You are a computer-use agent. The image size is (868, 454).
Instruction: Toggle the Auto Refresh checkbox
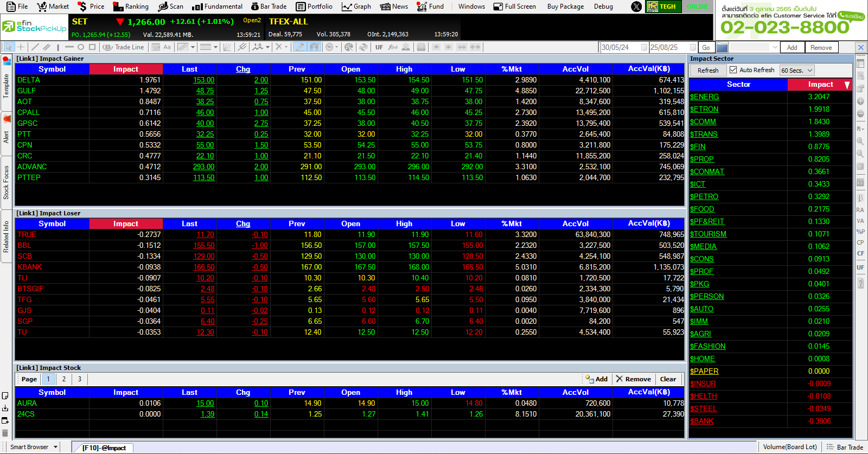click(733, 70)
